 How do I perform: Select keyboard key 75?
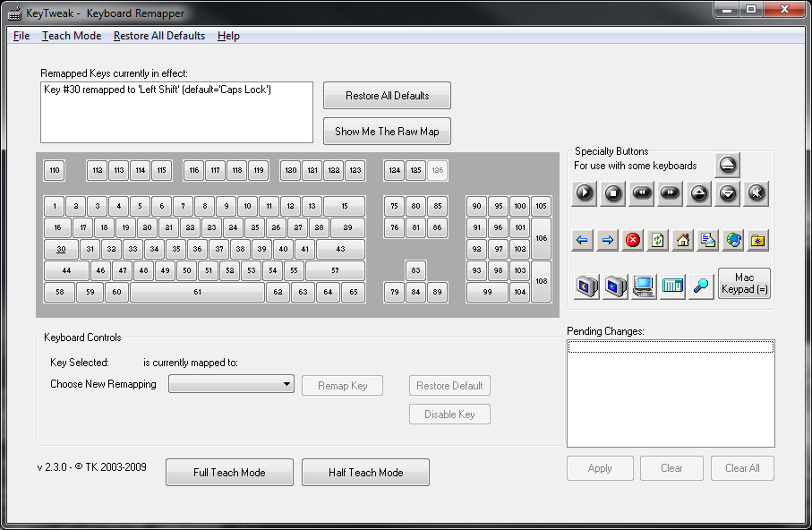click(x=395, y=206)
